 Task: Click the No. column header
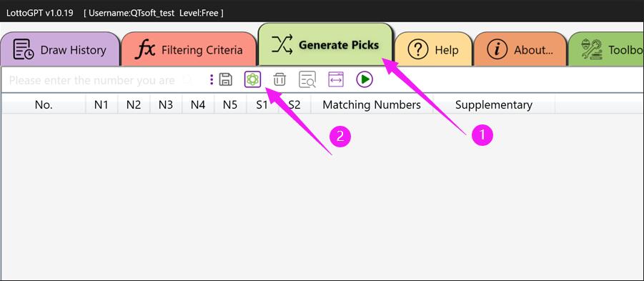pos(44,105)
